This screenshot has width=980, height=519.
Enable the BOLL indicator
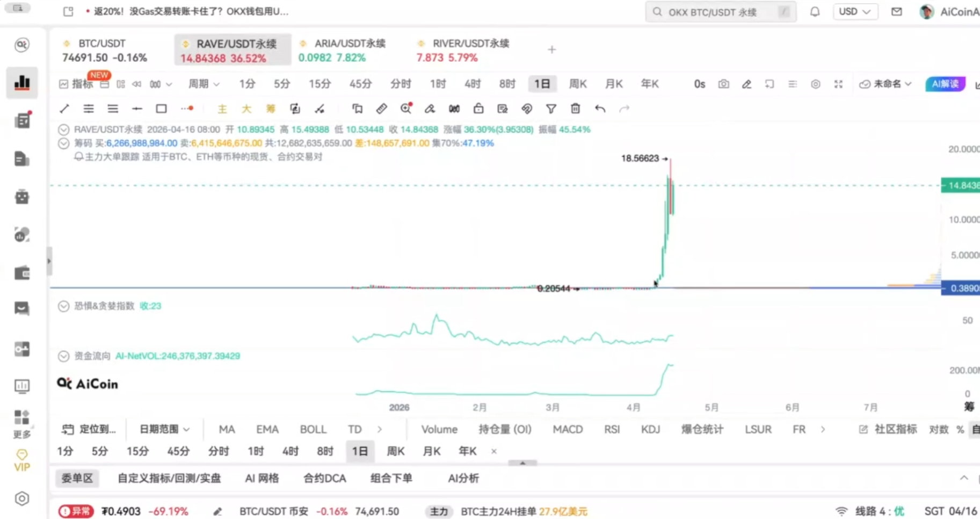point(313,429)
